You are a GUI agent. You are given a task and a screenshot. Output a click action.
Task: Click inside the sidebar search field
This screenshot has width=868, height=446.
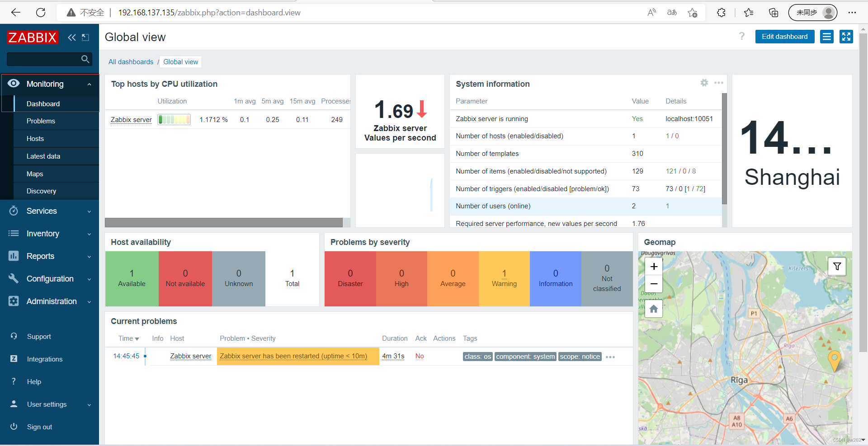(x=45, y=59)
